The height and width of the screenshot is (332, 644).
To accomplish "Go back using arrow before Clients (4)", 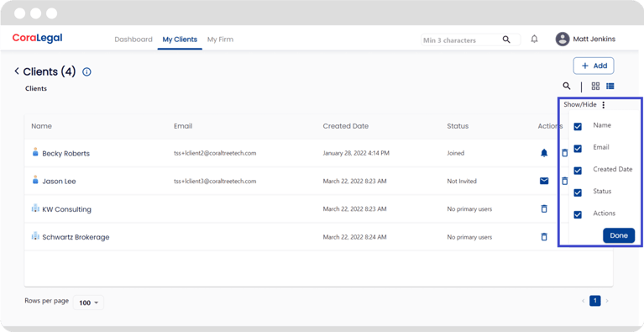I will coord(17,71).
